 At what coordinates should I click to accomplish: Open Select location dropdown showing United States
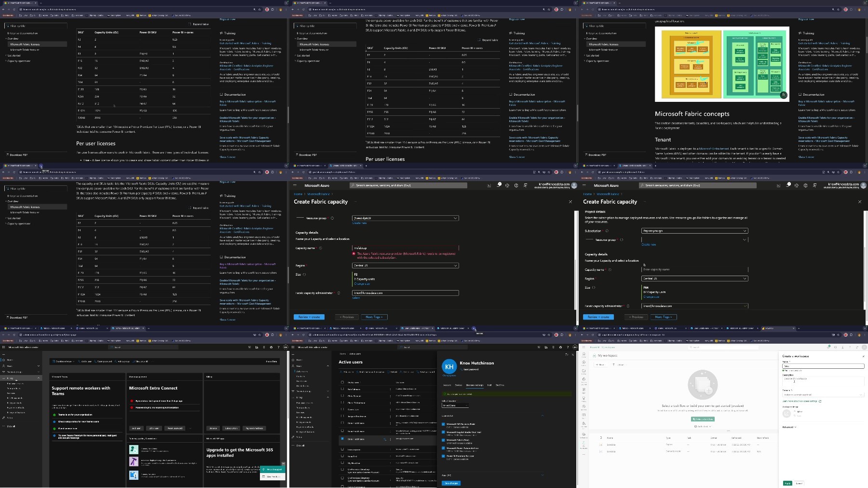455,405
